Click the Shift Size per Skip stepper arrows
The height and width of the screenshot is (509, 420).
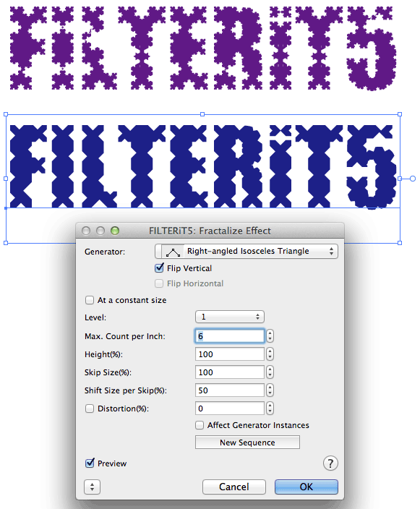click(x=270, y=390)
